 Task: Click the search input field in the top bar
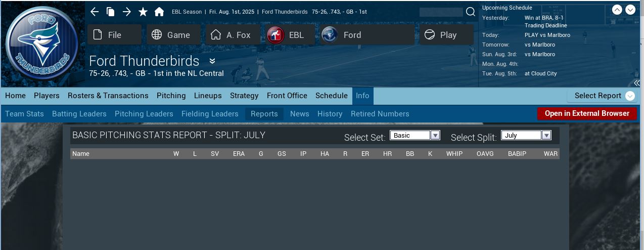(x=441, y=12)
